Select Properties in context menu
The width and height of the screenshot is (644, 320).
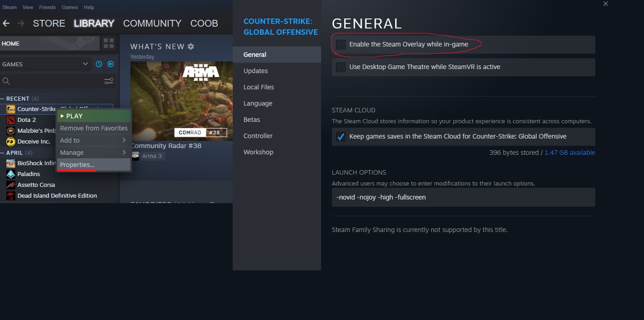93,165
